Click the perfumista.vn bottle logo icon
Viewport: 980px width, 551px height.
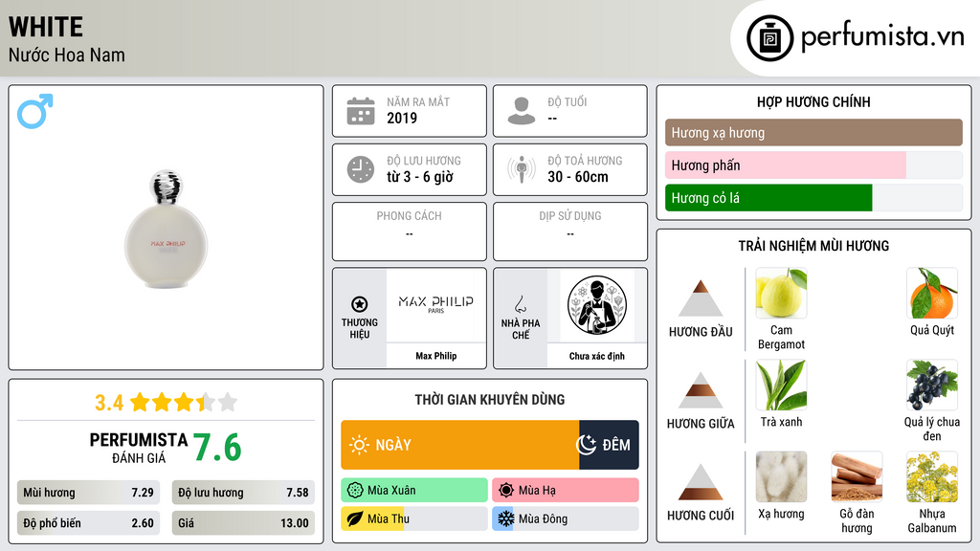tap(769, 38)
